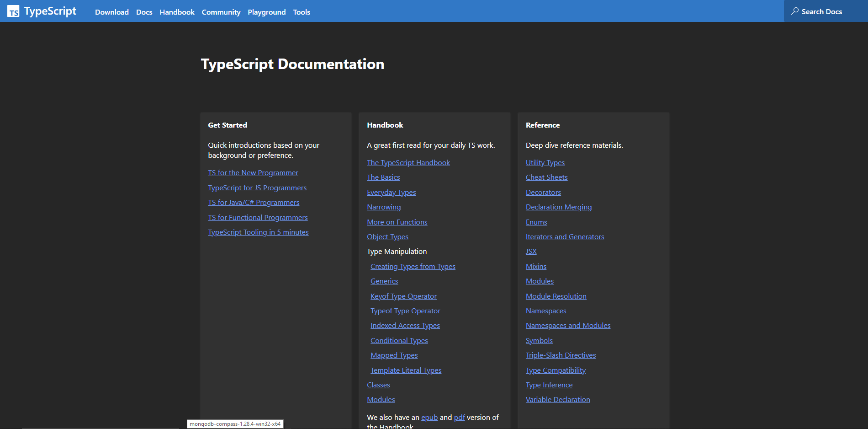868x429 pixels.
Task: Download the epub version of Handbook
Action: (429, 418)
